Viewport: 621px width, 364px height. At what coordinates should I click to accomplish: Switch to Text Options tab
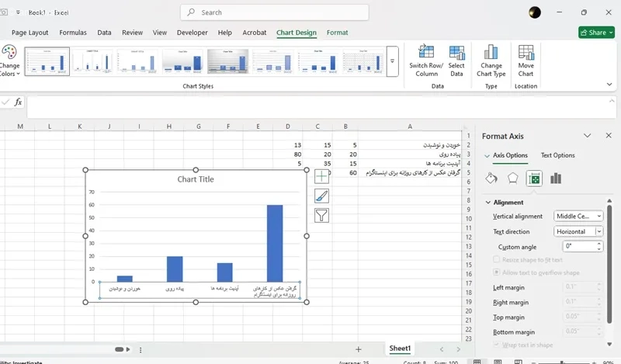tap(557, 155)
